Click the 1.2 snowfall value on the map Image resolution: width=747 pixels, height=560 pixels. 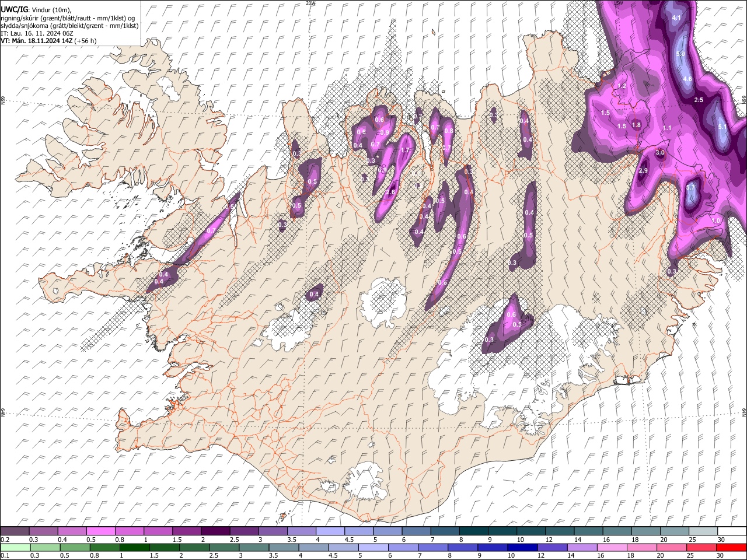point(622,86)
